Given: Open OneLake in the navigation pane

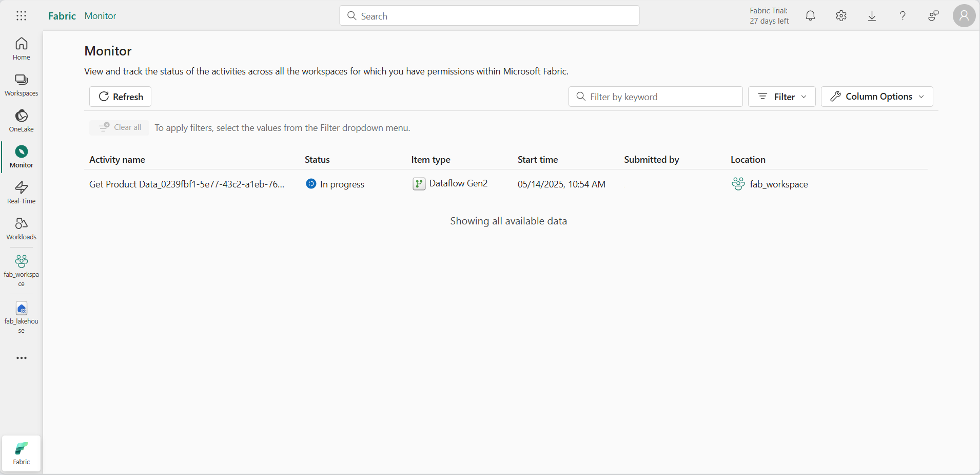Looking at the screenshot, I should click(x=21, y=121).
